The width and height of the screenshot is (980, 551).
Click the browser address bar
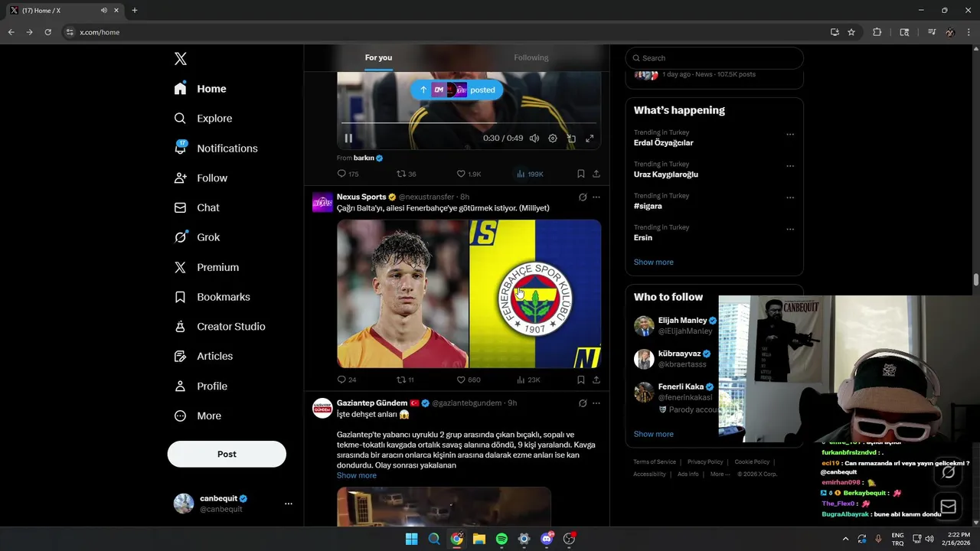[444, 32]
